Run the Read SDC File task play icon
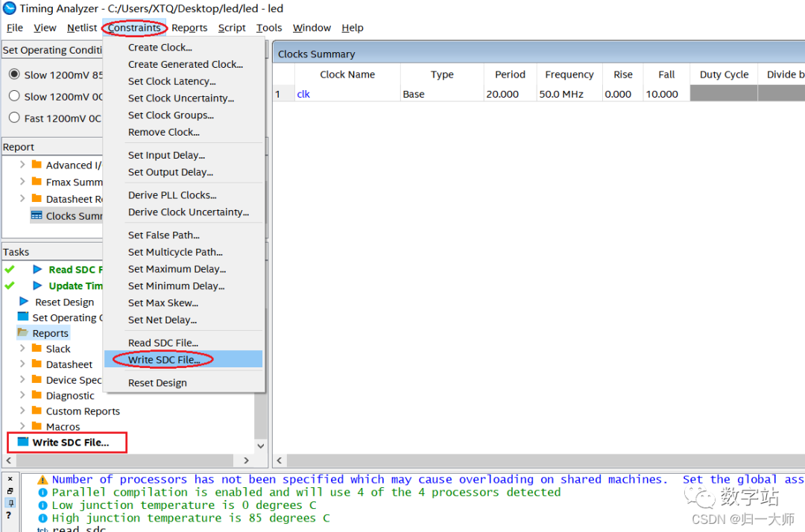This screenshot has width=805, height=532. [x=37, y=269]
